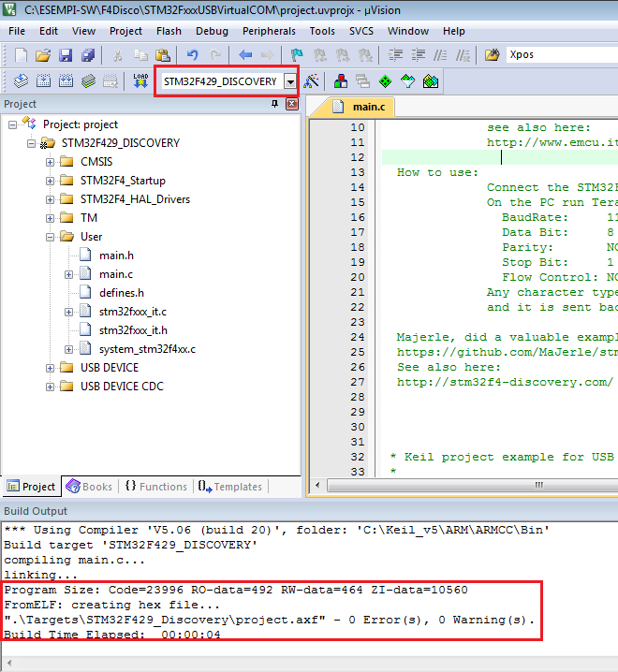The image size is (618, 672).
Task: Click the Indent selection icon
Action: click(395, 55)
